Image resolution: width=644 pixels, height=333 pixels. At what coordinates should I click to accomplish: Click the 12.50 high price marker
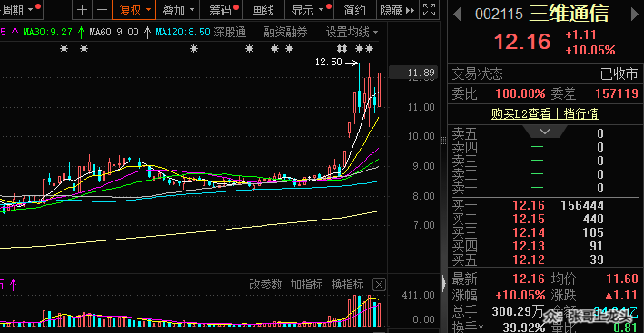tap(328, 62)
